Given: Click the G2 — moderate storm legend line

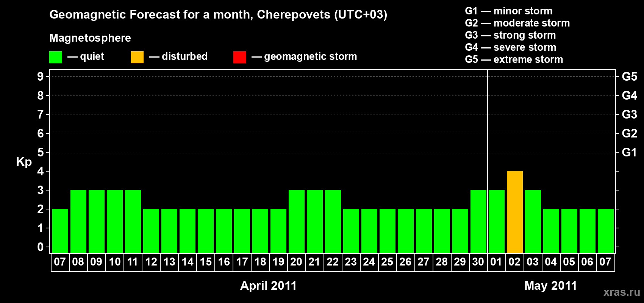Looking at the screenshot, I should [517, 23].
